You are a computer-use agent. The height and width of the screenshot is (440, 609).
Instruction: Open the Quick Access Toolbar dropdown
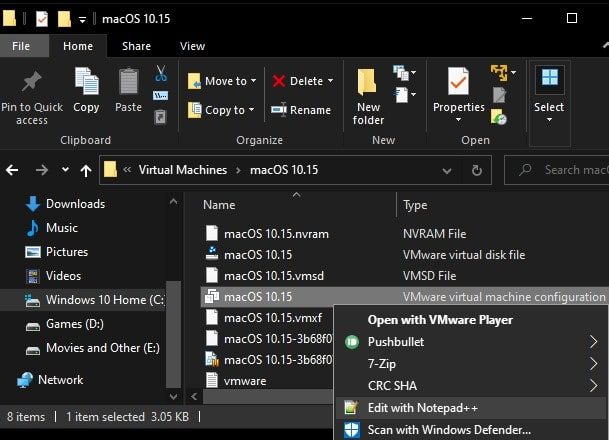pyautogui.click(x=82, y=19)
